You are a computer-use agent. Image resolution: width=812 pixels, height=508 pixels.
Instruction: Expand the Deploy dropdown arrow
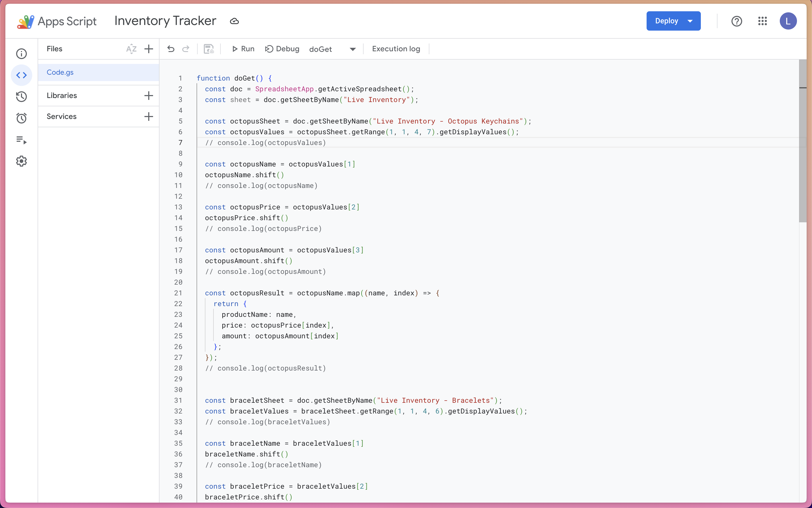point(690,21)
